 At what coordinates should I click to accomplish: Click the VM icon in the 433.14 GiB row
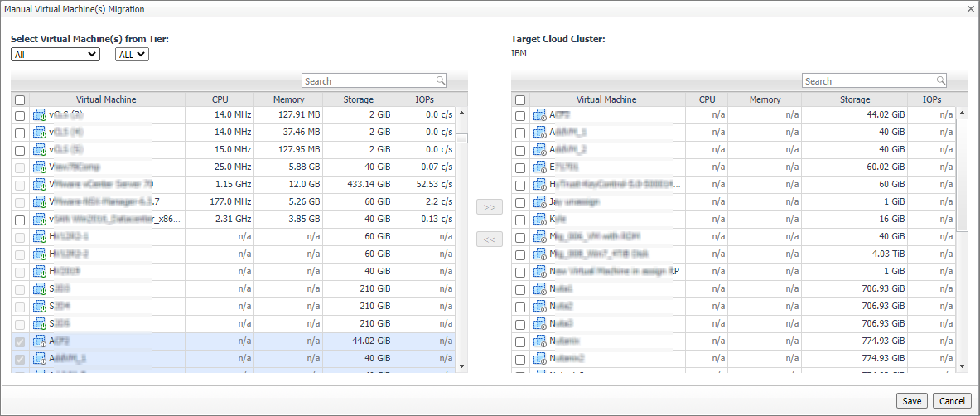click(x=40, y=184)
